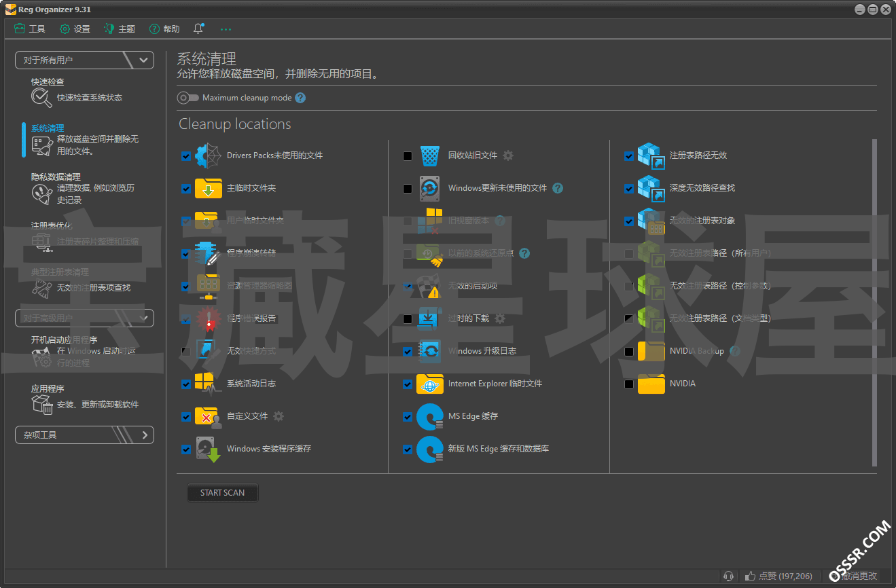Open the notifications bell icon
Image resolution: width=896 pixels, height=588 pixels.
(198, 29)
